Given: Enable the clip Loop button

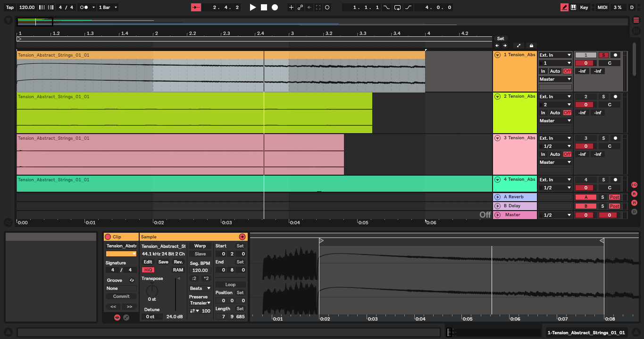Looking at the screenshot, I should (230, 285).
